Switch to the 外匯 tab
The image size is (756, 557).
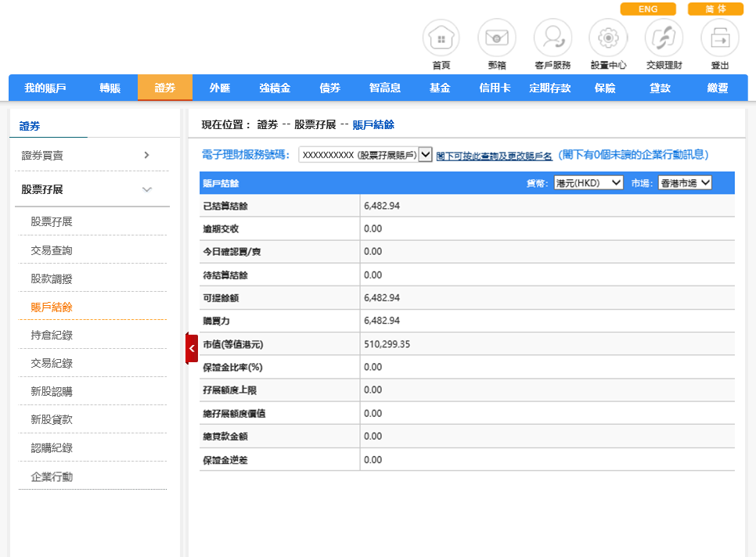(x=220, y=88)
